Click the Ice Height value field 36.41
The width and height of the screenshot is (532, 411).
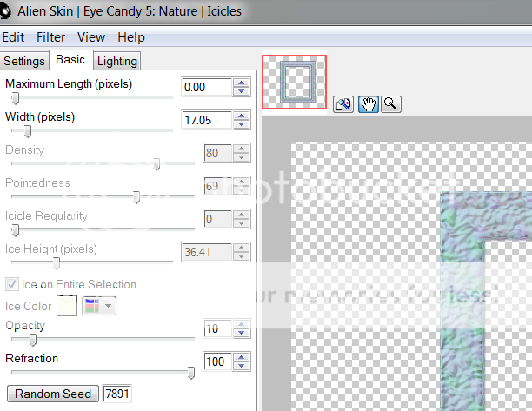207,252
